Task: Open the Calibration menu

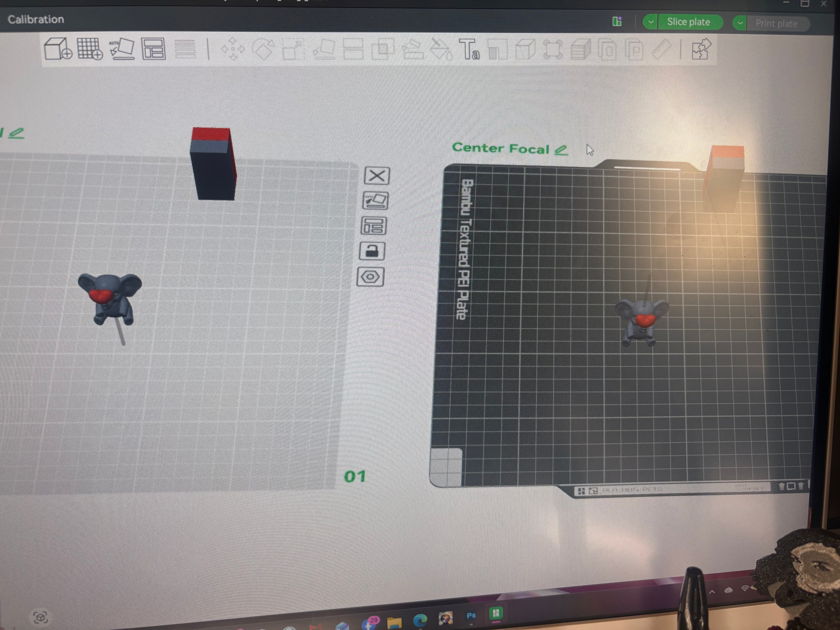Action: click(36, 19)
